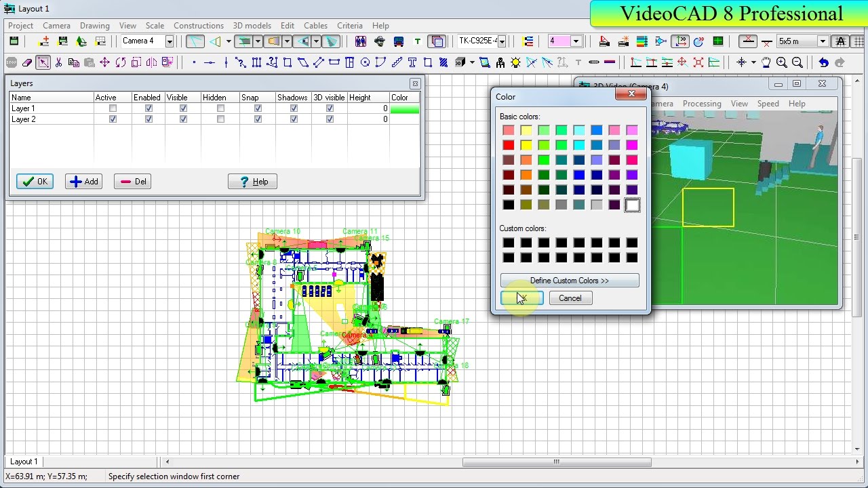The width and height of the screenshot is (868, 488).
Task: Open the 5x5 m grid size dropdown
Action: [823, 41]
